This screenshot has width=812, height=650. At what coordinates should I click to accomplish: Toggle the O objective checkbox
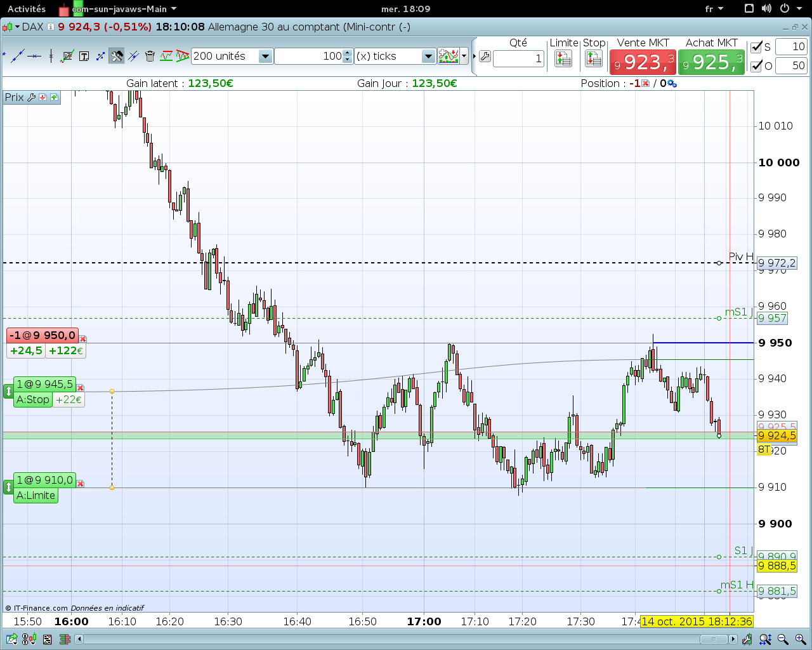point(757,66)
